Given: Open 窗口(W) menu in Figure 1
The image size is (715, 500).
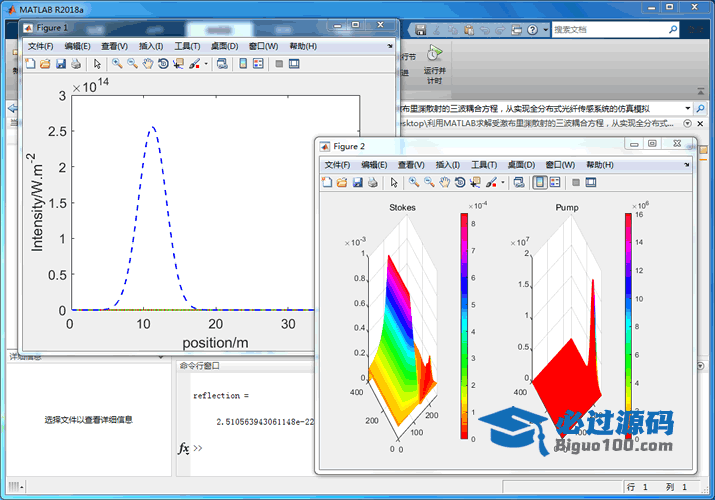Looking at the screenshot, I should 263,46.
